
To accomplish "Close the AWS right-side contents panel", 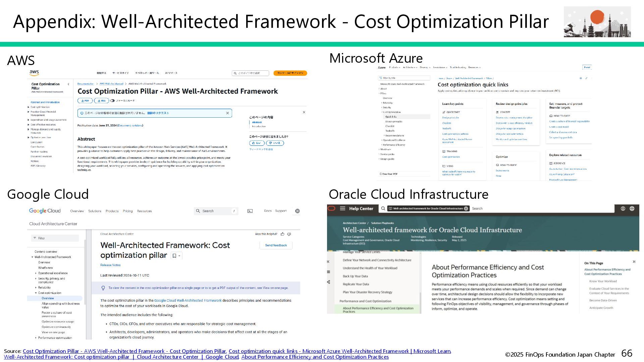I will (x=304, y=112).
